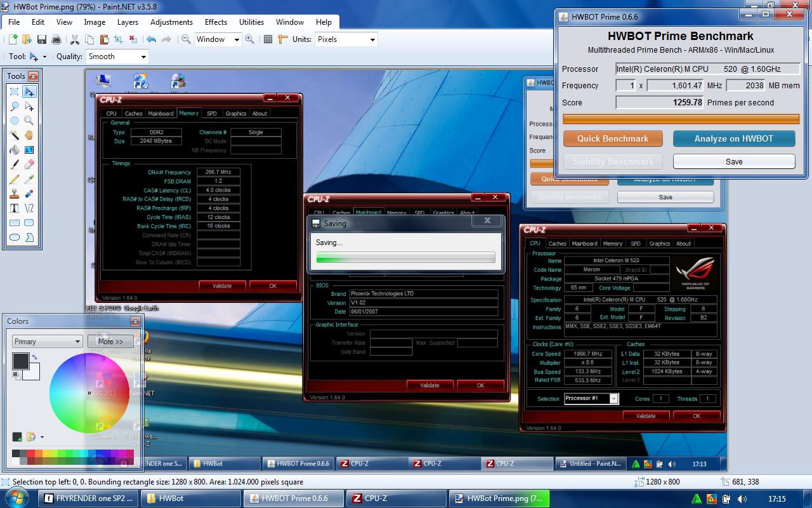Toggle the pixel grid display
The image size is (812, 508).
(x=268, y=39)
